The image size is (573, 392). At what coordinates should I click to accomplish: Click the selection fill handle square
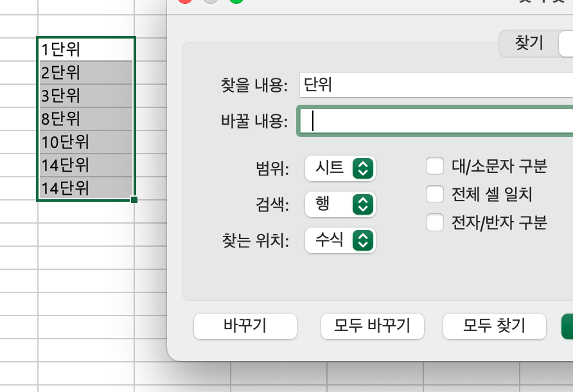134,200
